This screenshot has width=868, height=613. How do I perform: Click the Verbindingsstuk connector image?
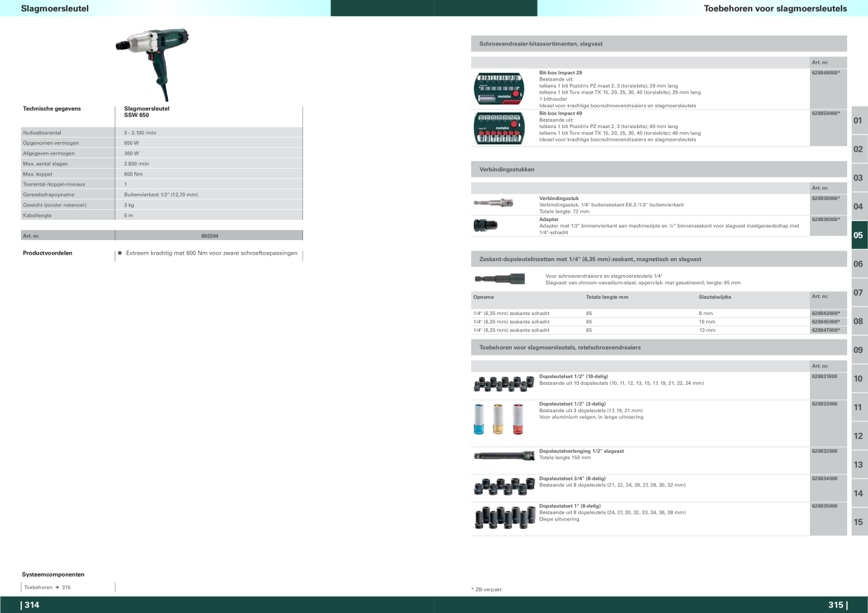pyautogui.click(x=493, y=203)
